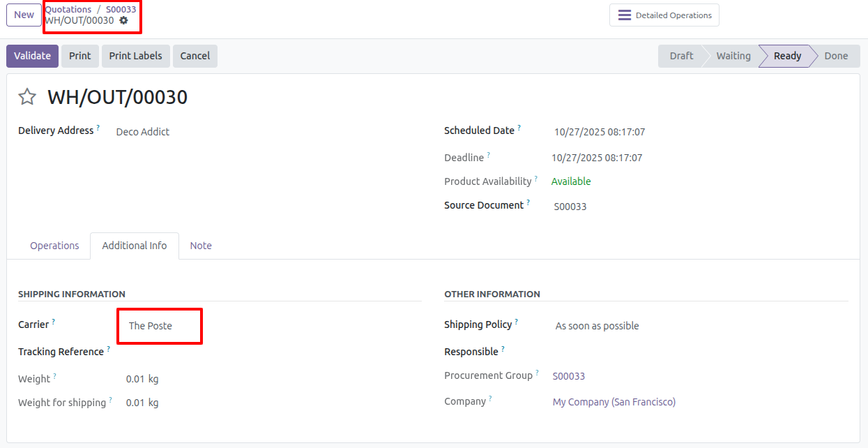
Task: Click help tooltip next to Weight for shipping
Action: point(110,400)
